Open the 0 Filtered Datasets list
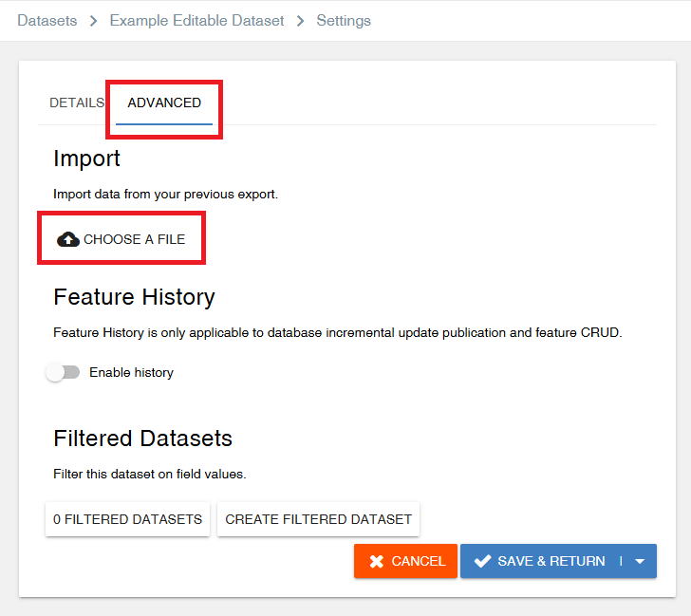 (128, 519)
